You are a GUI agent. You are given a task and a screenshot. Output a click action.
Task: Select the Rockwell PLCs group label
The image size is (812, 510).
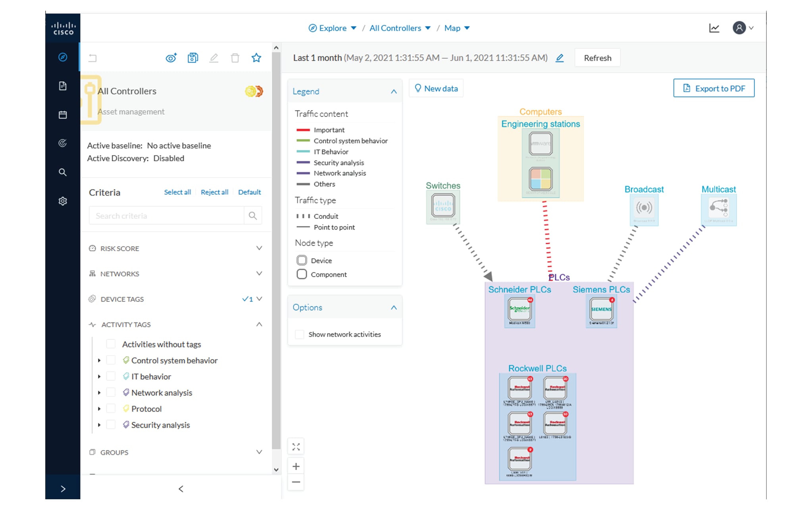tap(537, 368)
